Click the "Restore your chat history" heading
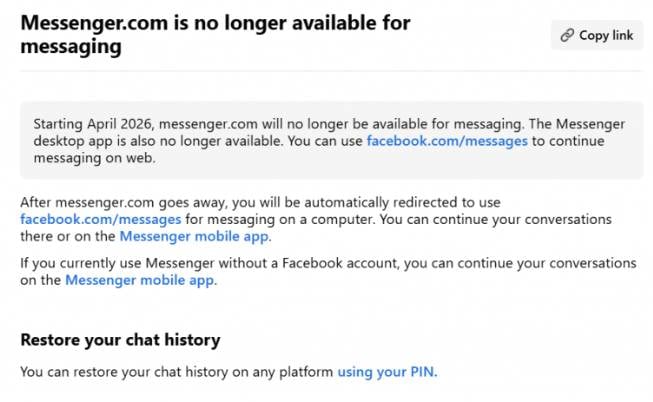This screenshot has width=653, height=402. pyautogui.click(x=120, y=340)
